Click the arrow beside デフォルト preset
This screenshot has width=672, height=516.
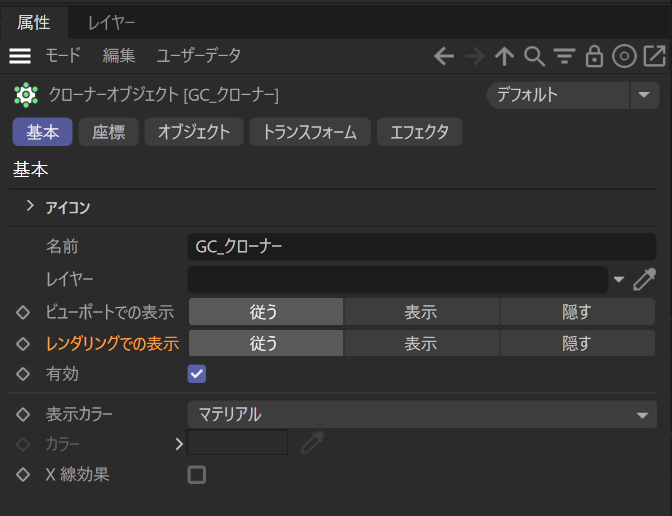pyautogui.click(x=644, y=95)
